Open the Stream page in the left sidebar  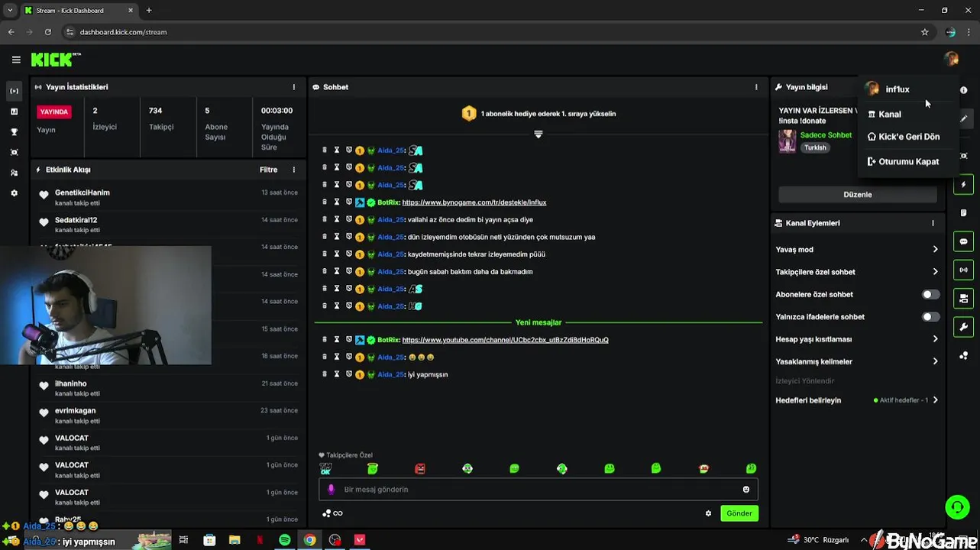click(14, 91)
